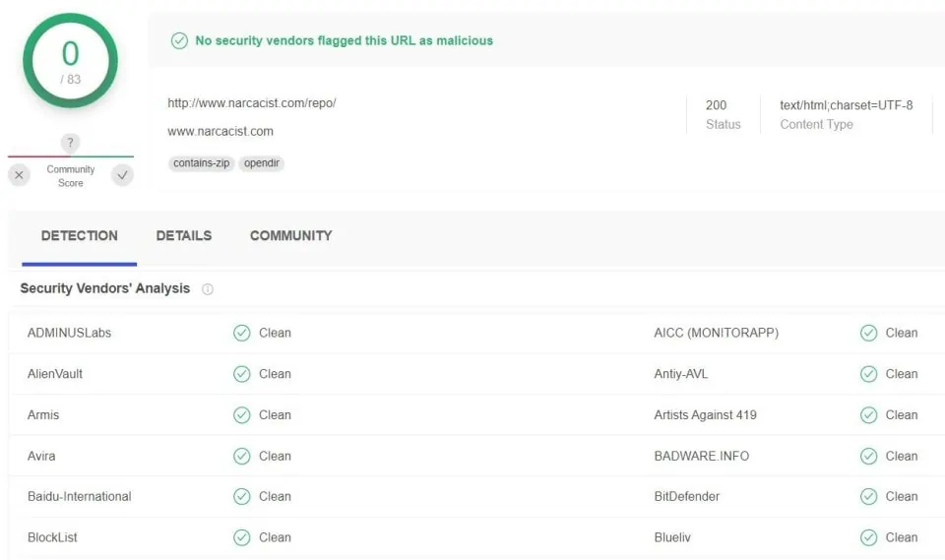Click the AICC (MONITORAPP) vendor name
The width and height of the screenshot is (945, 560).
click(717, 333)
